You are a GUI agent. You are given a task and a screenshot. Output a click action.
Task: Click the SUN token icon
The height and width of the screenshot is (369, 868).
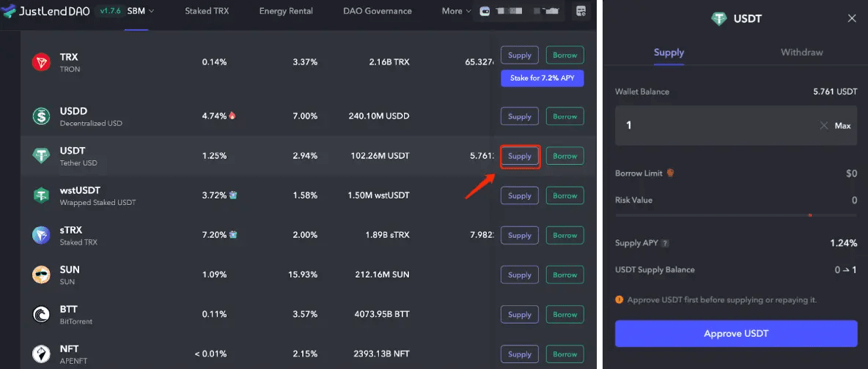(x=42, y=275)
